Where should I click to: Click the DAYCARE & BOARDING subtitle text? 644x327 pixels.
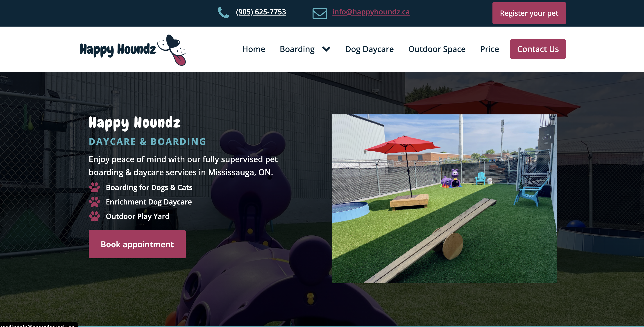point(147,141)
